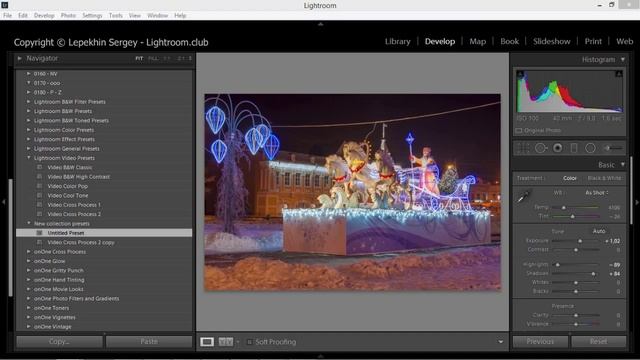Set Navigator zoom to FIT
The width and height of the screenshot is (640, 360).
139,58
